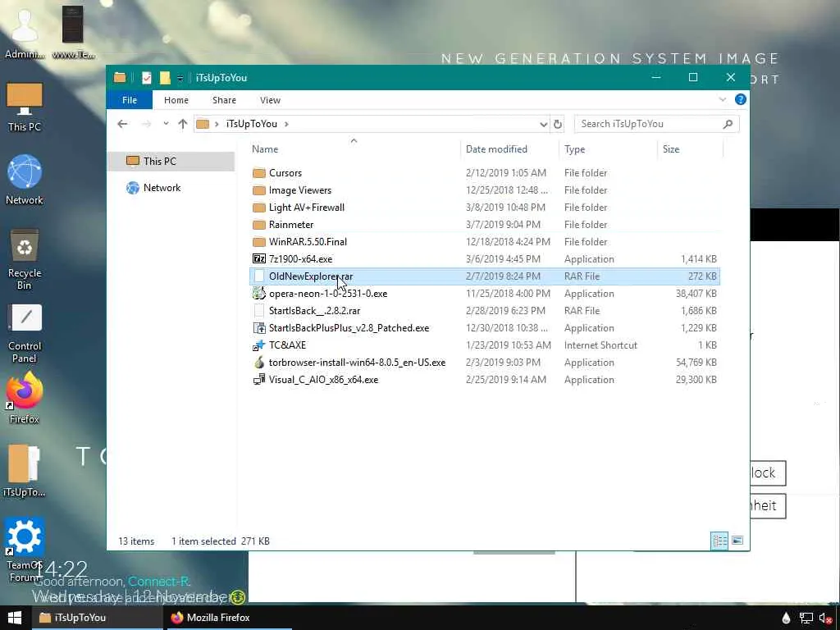Click the 1,414 KB size cell
Image resolution: width=840 pixels, height=630 pixels.
pos(699,259)
